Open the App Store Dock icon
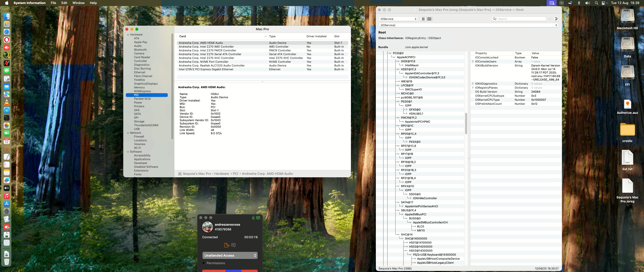Viewport: 644px width, 272px height. [x=7, y=204]
